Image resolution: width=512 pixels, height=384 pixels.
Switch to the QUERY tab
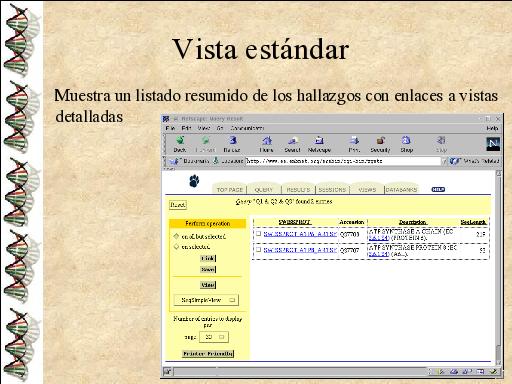264,189
